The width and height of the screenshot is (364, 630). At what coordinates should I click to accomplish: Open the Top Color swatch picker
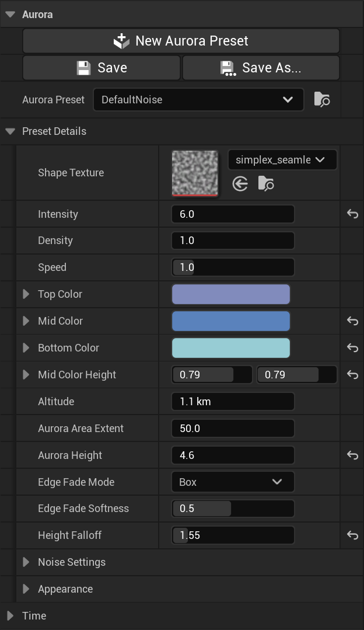[x=231, y=295]
